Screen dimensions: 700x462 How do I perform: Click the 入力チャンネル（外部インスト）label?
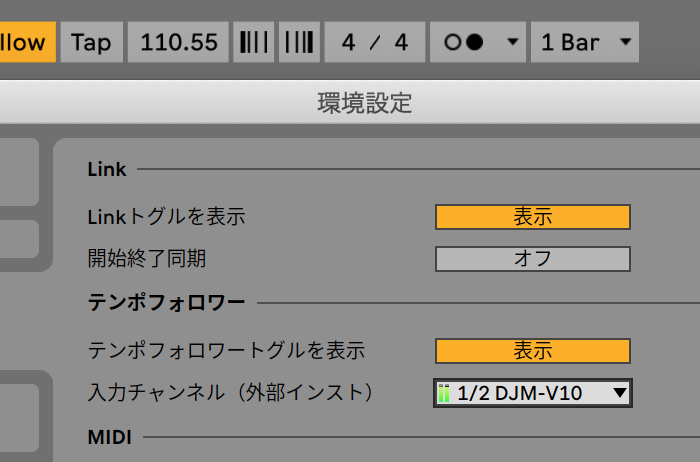[x=230, y=393]
